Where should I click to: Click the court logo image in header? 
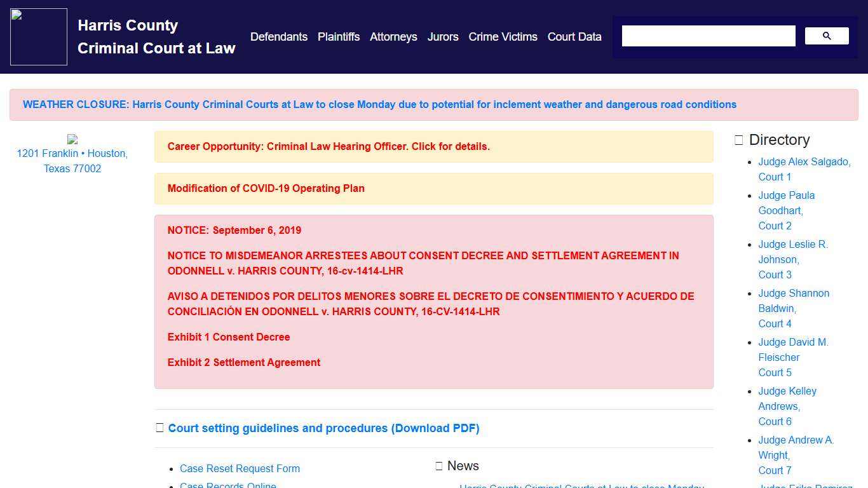tap(39, 37)
